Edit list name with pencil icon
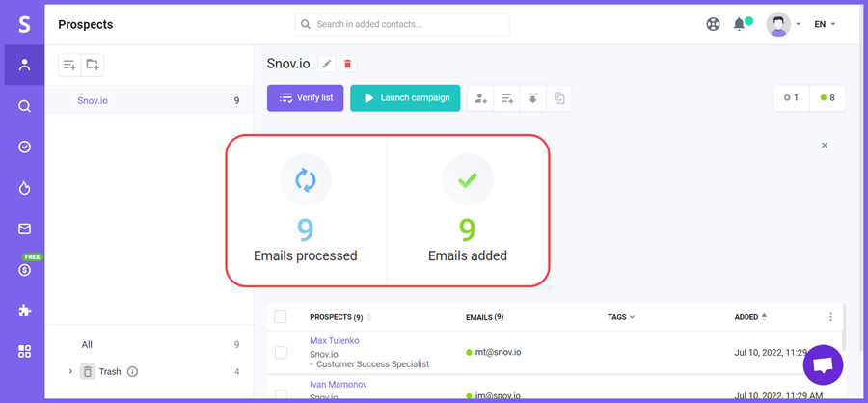 327,65
